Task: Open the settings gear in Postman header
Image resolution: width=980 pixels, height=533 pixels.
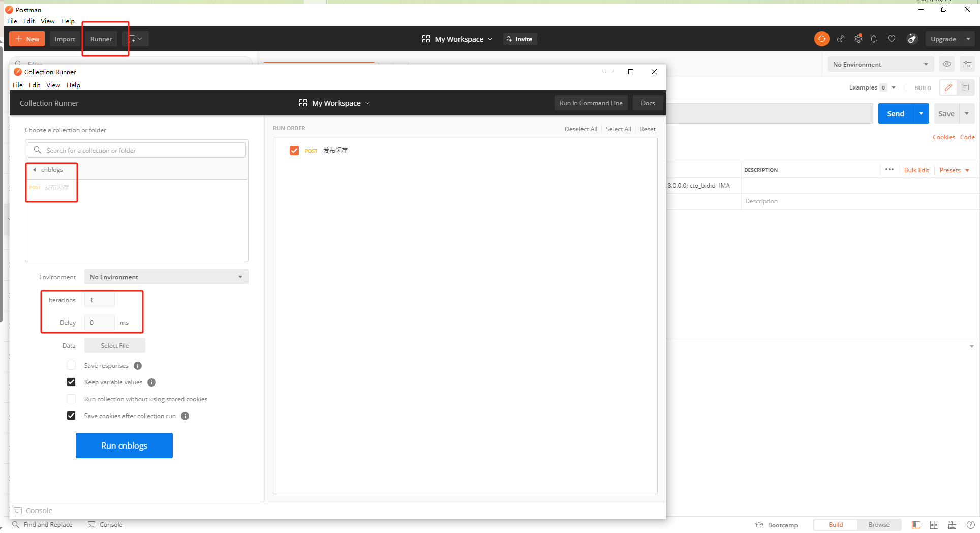Action: (859, 39)
